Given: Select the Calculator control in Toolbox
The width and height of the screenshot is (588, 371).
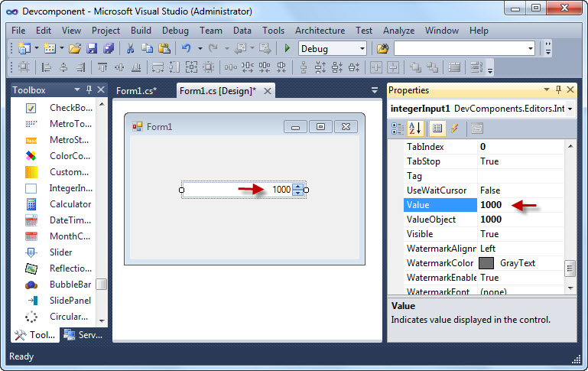Looking at the screenshot, I should (x=70, y=204).
